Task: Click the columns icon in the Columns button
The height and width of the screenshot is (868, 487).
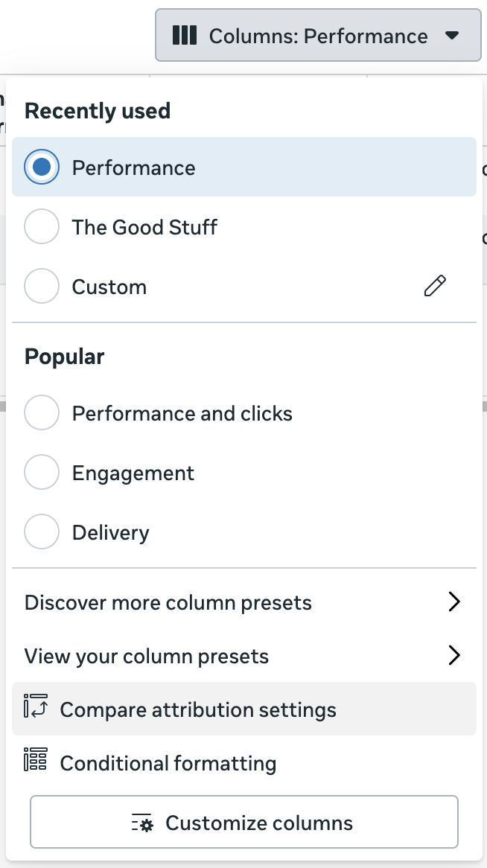Action: click(x=185, y=36)
